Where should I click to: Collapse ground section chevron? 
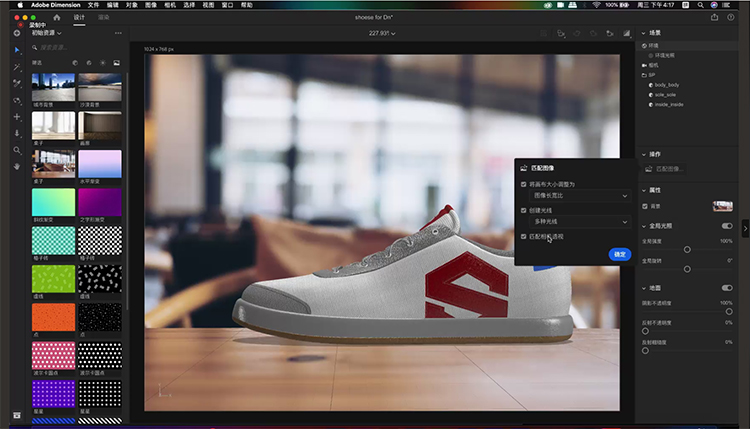tap(644, 288)
